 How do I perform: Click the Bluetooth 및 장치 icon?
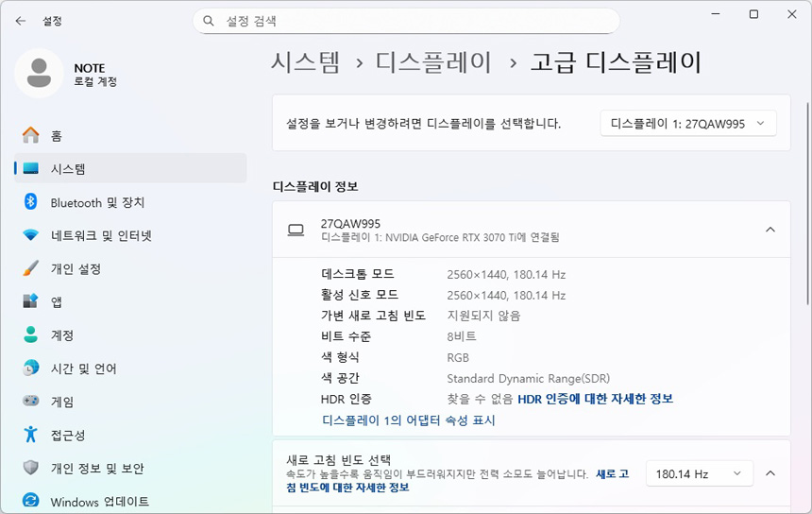31,202
